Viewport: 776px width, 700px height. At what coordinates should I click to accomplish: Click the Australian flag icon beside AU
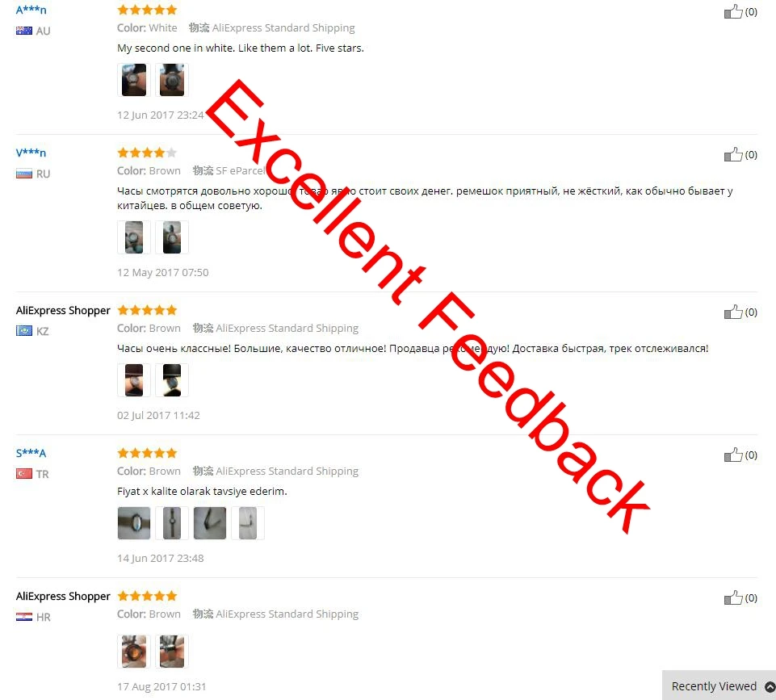coord(23,31)
